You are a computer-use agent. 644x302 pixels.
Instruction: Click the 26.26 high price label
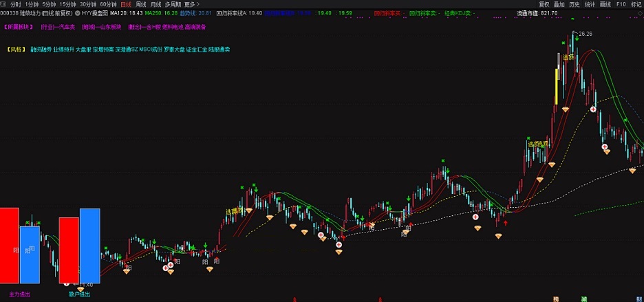586,34
